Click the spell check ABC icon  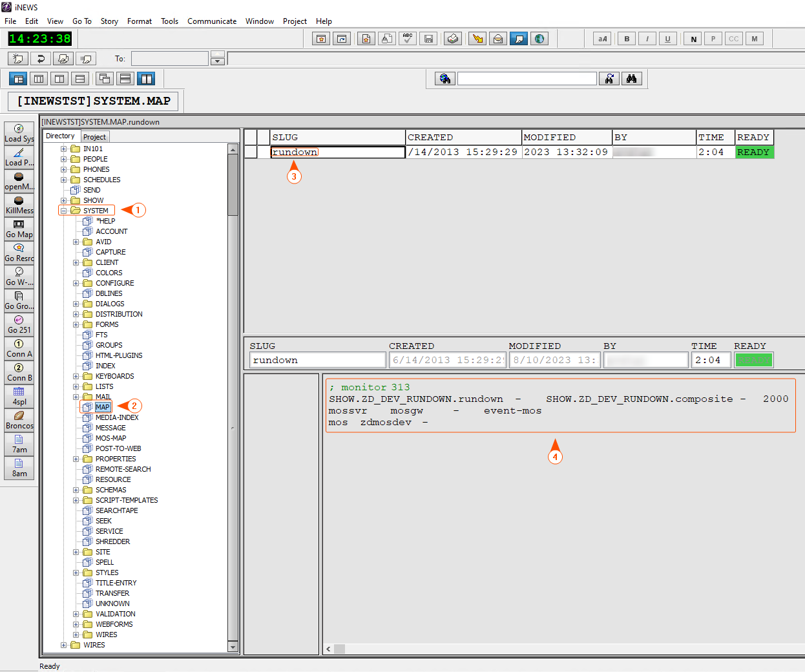coord(407,39)
